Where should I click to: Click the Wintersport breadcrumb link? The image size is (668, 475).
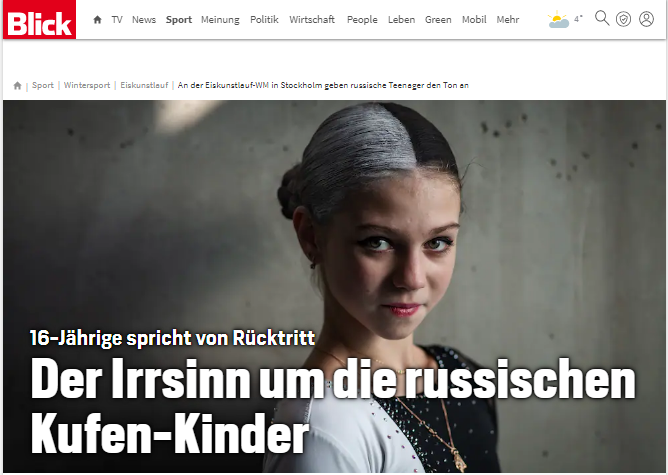click(x=87, y=86)
